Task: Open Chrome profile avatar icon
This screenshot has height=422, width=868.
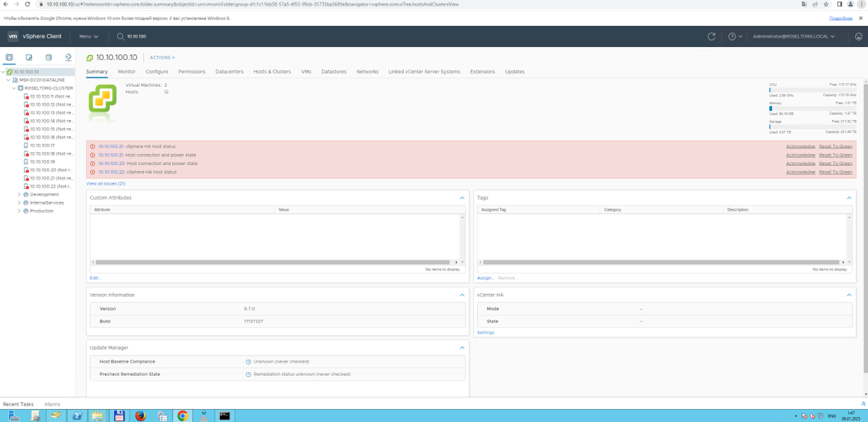Action: (x=850, y=4)
